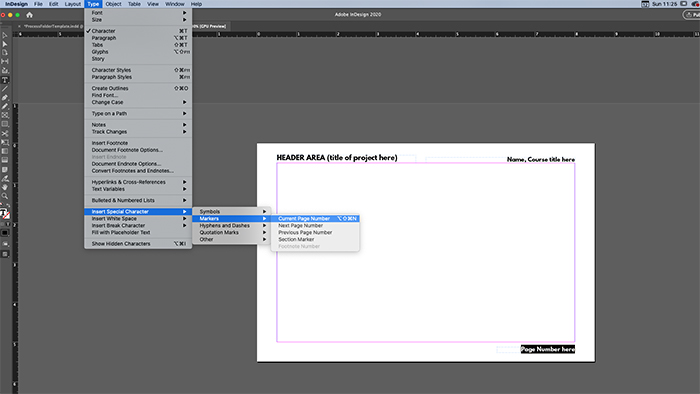This screenshot has height=394, width=700.
Task: Click 'Name, Course title here' text
Action: coord(541,159)
